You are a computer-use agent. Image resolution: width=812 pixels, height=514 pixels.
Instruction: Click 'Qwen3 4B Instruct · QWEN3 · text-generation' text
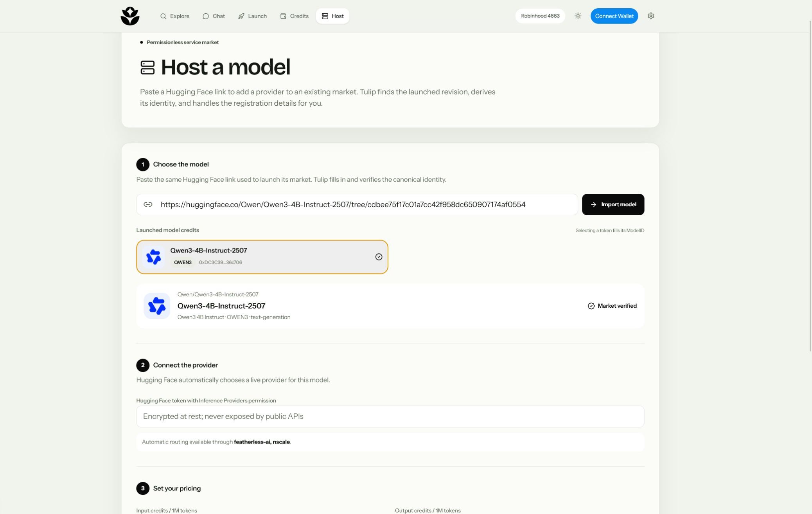pos(234,317)
